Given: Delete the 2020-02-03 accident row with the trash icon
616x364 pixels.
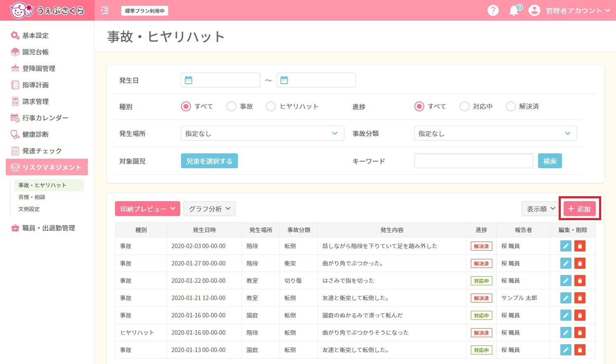Looking at the screenshot, I should tap(580, 246).
